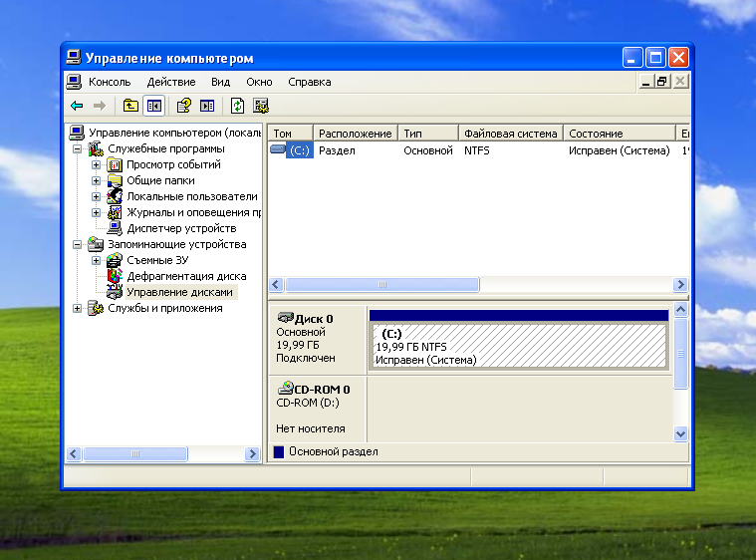Click Управление компьютером root node icon
The image size is (756, 560).
[x=77, y=133]
